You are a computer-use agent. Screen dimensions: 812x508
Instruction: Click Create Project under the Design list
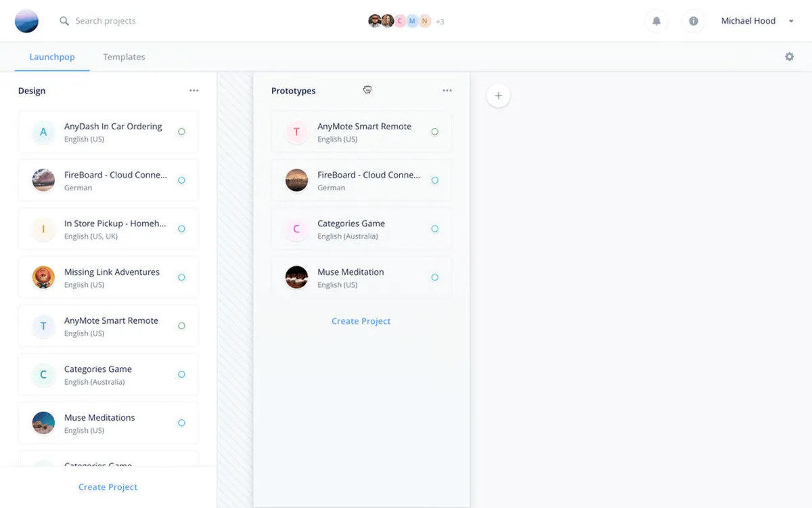(x=108, y=487)
